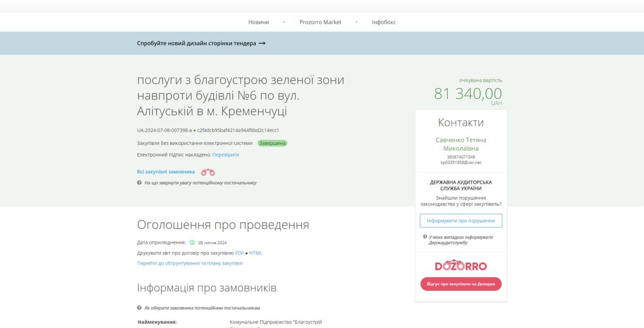Click the question icon before "На що звернути увагу"
The width and height of the screenshot is (644, 328).
[139, 183]
